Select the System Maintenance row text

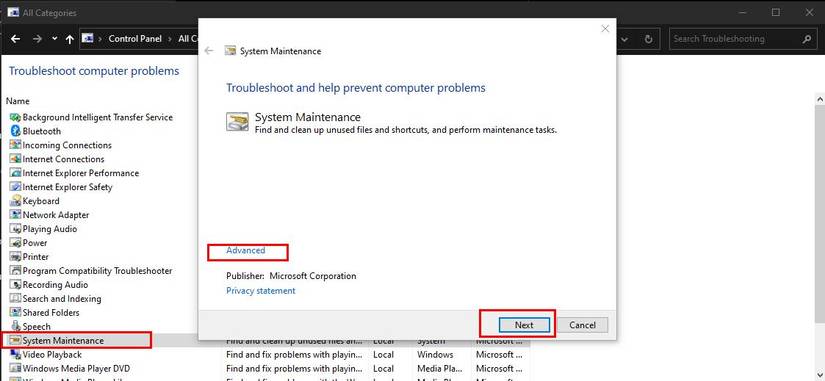(x=63, y=340)
